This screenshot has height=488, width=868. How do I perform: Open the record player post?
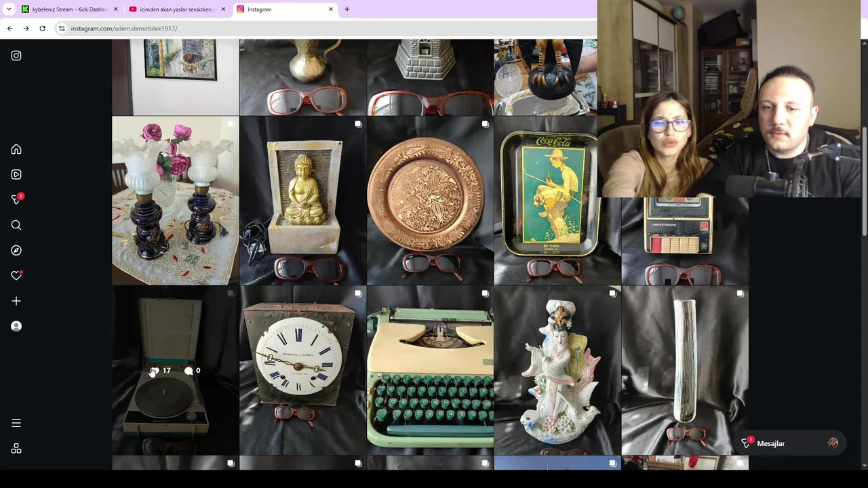pyautogui.click(x=176, y=370)
